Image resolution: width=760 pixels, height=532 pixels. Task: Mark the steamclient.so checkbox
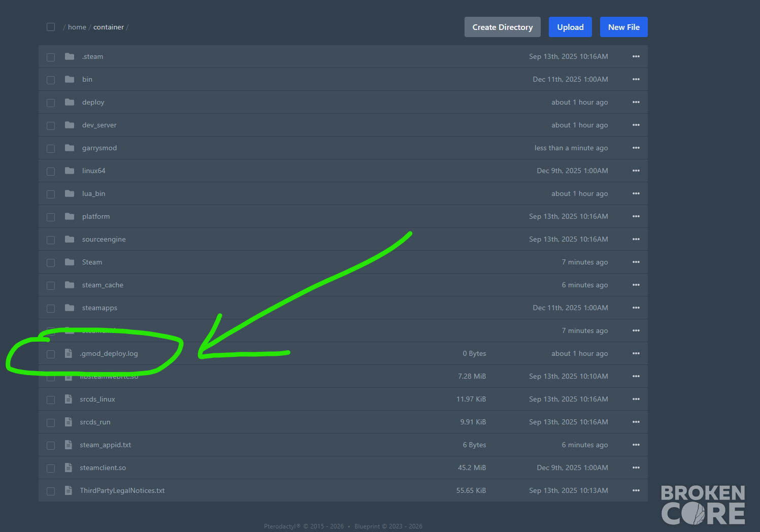pos(51,468)
